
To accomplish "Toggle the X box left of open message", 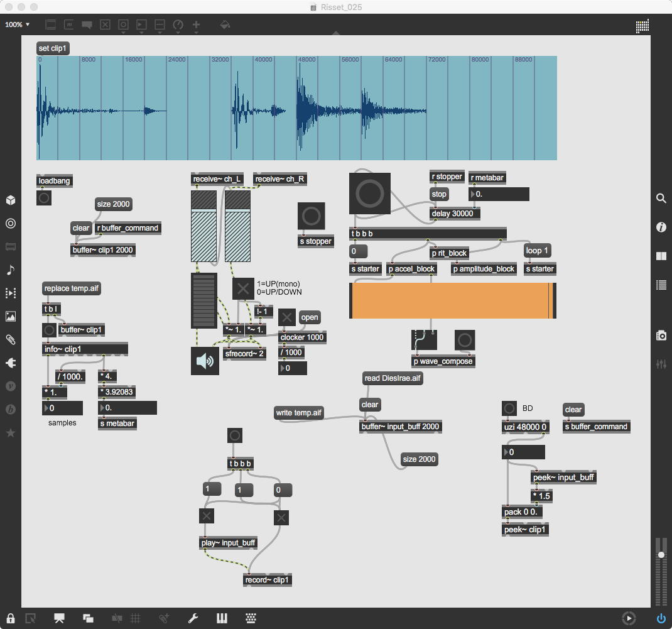I will click(287, 317).
